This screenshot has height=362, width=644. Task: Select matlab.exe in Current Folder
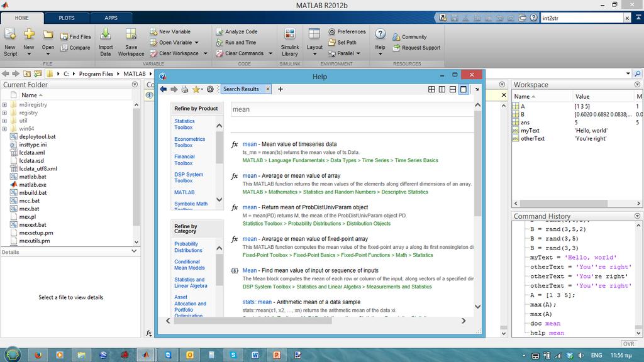pyautogui.click(x=33, y=185)
